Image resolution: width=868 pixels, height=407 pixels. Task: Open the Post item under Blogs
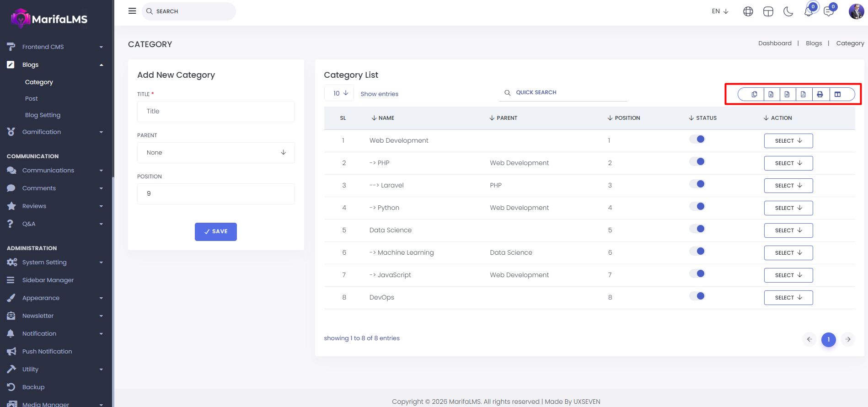[32, 99]
